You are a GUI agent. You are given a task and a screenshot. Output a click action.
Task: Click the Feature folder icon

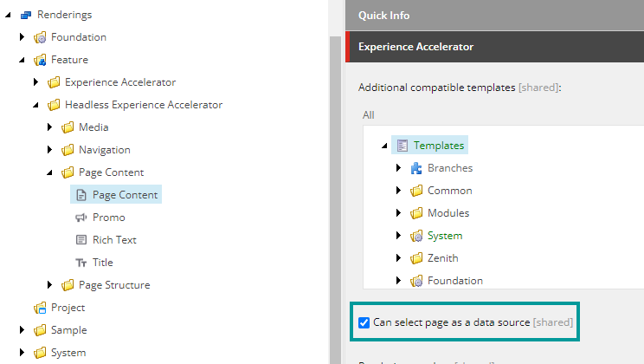point(40,60)
